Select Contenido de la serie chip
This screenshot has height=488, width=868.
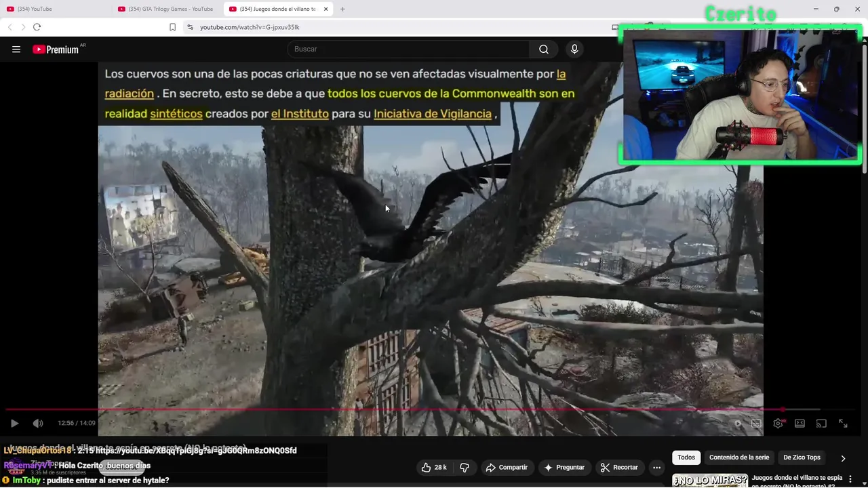pyautogui.click(x=739, y=457)
